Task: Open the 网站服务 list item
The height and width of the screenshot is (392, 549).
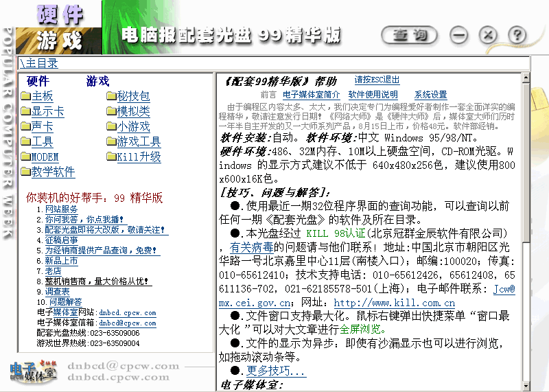Action: tap(61, 209)
